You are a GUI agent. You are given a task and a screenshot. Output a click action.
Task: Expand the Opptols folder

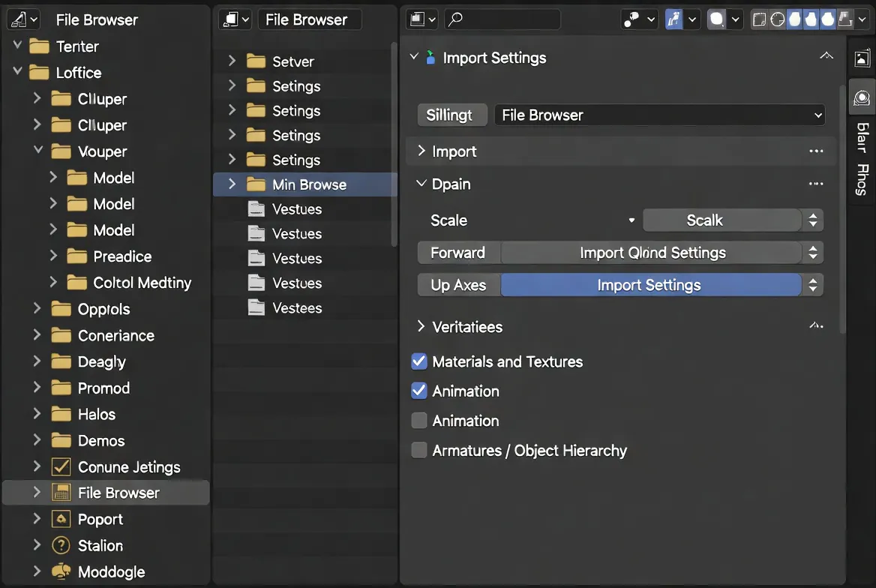tap(37, 308)
